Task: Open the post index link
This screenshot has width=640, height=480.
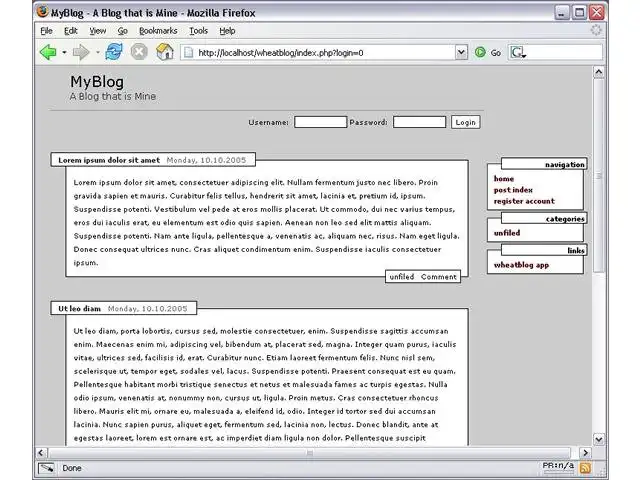Action: pyautogui.click(x=513, y=190)
